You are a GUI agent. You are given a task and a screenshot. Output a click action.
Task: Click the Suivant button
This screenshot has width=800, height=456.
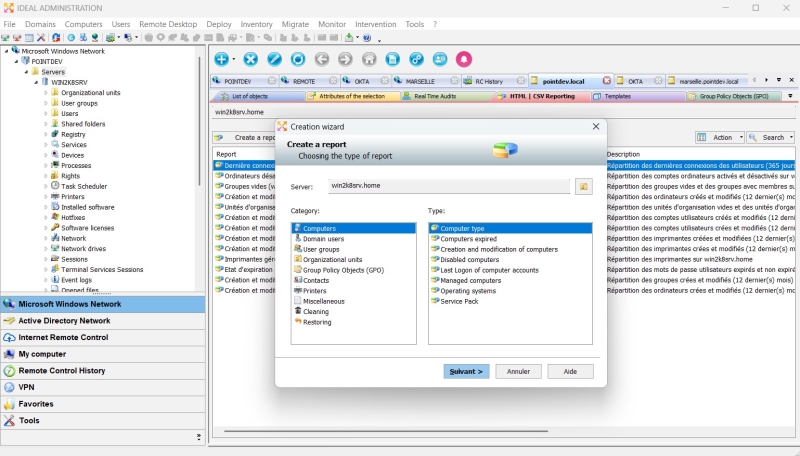pos(466,371)
